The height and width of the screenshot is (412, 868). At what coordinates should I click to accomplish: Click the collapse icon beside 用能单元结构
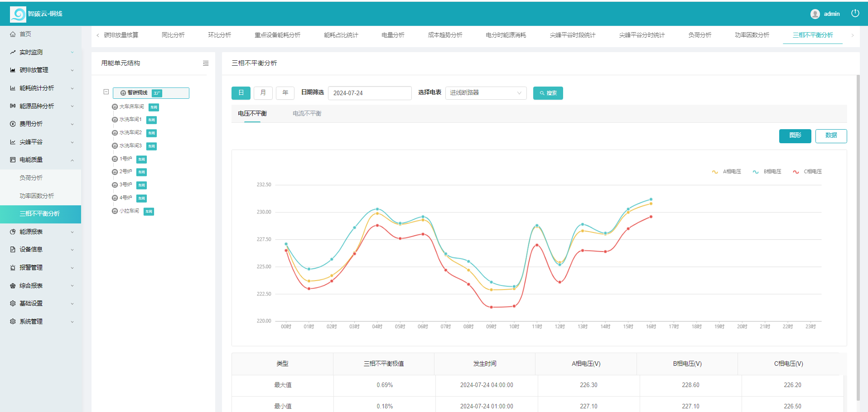click(x=206, y=63)
